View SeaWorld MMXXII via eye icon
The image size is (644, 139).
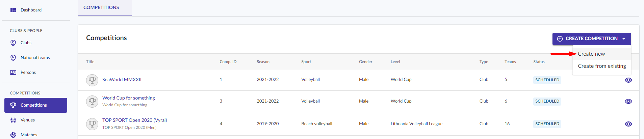click(x=628, y=80)
